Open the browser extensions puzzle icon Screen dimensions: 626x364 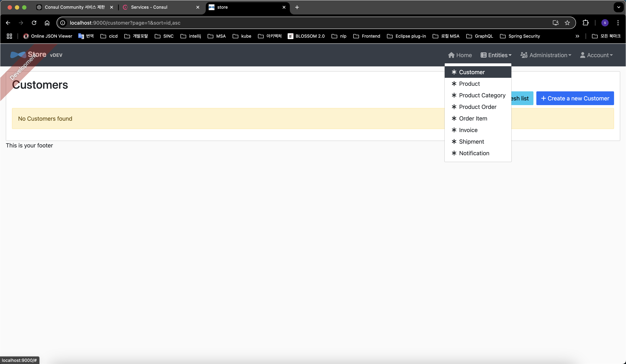(585, 23)
